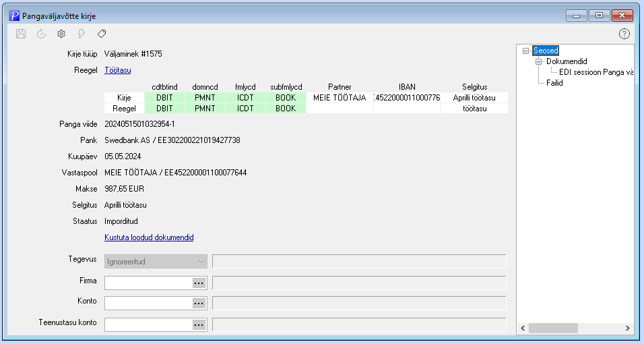Click the Firma lookup ellipsis button
Image resolution: width=644 pixels, height=344 pixels.
(x=199, y=283)
